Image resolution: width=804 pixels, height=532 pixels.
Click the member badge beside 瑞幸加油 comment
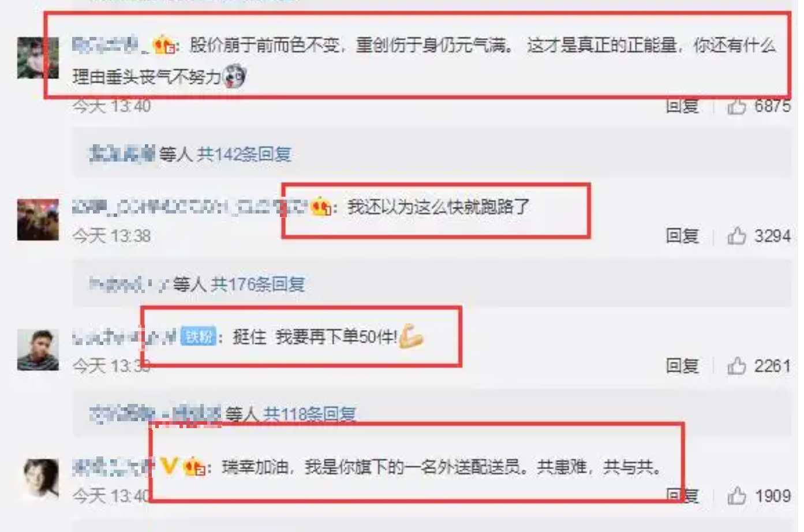coord(194,466)
